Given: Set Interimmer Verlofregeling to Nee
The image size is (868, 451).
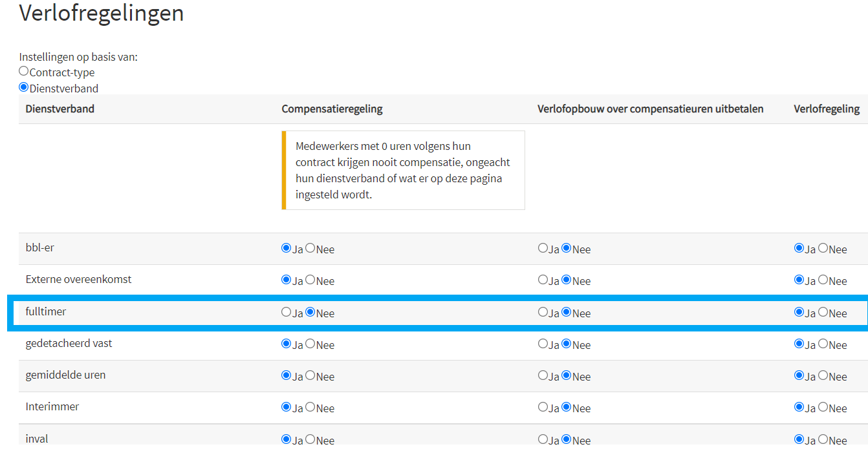Looking at the screenshot, I should tap(823, 407).
